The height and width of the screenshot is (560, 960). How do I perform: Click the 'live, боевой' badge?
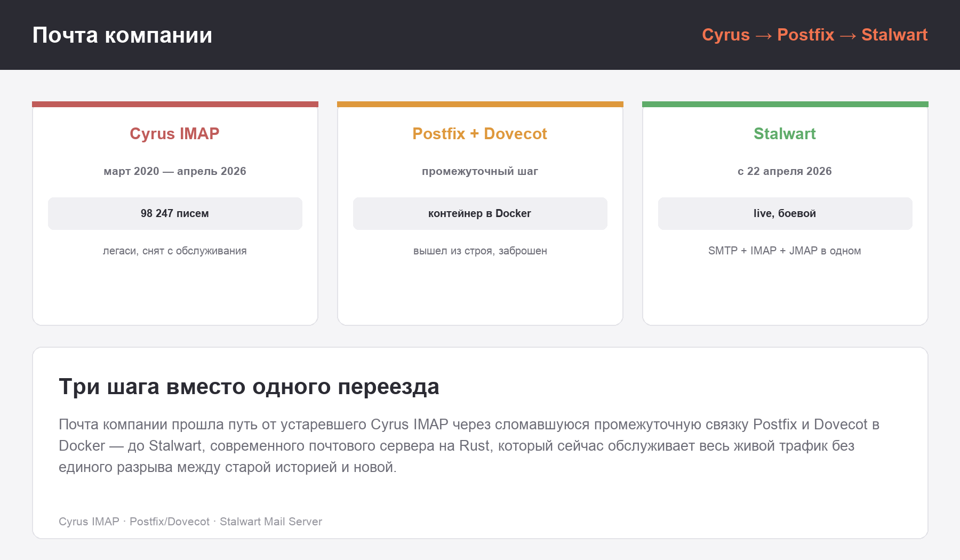coord(785,213)
